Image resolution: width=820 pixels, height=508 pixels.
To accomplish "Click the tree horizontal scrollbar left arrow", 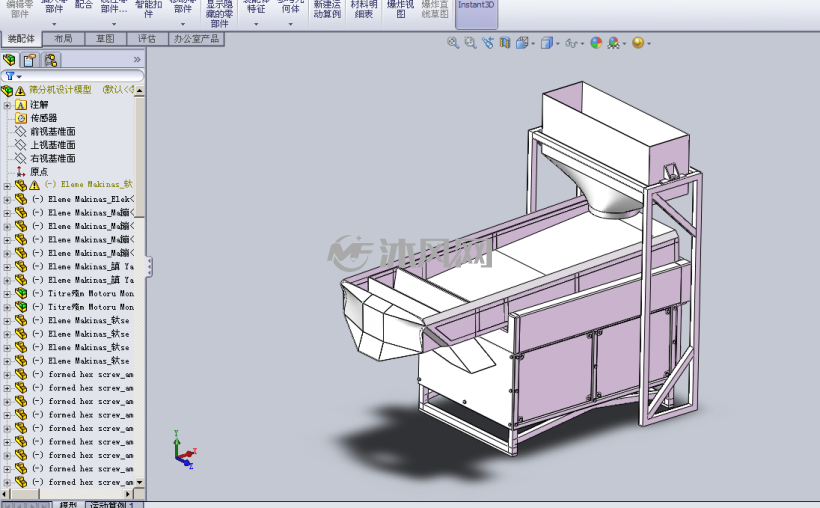I will click(6, 493).
